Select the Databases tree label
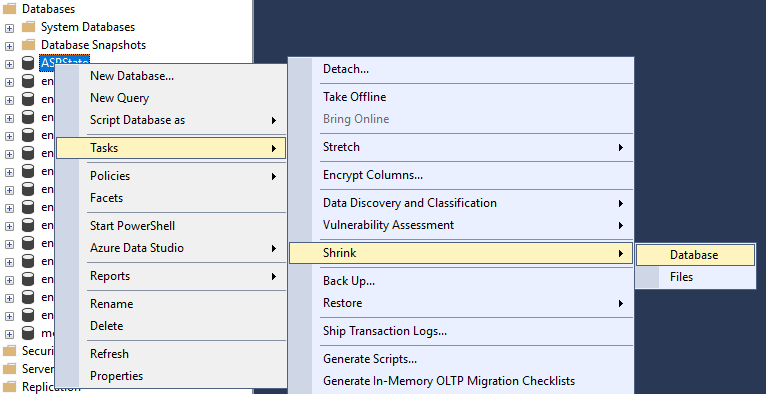 [48, 9]
